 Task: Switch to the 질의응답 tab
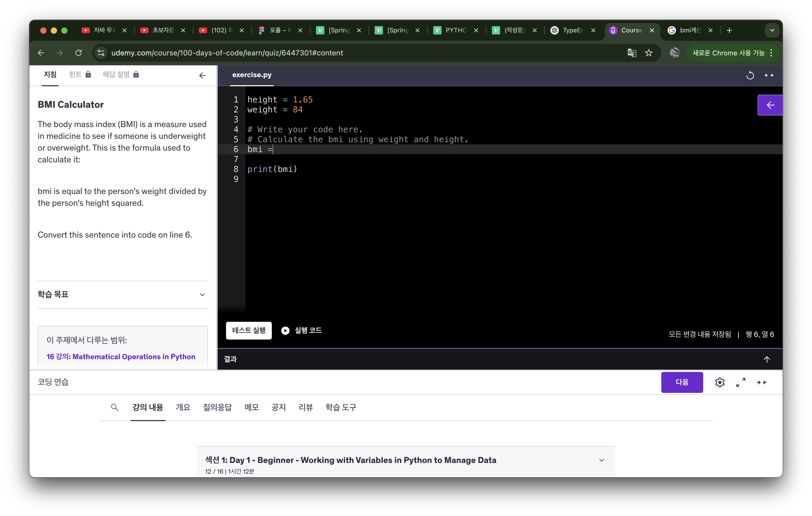(x=217, y=407)
